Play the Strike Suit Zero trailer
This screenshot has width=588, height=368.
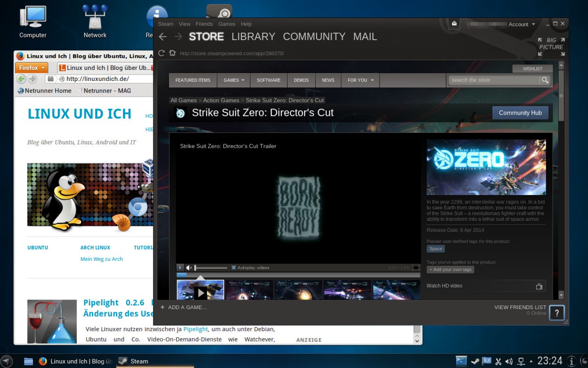pos(180,267)
